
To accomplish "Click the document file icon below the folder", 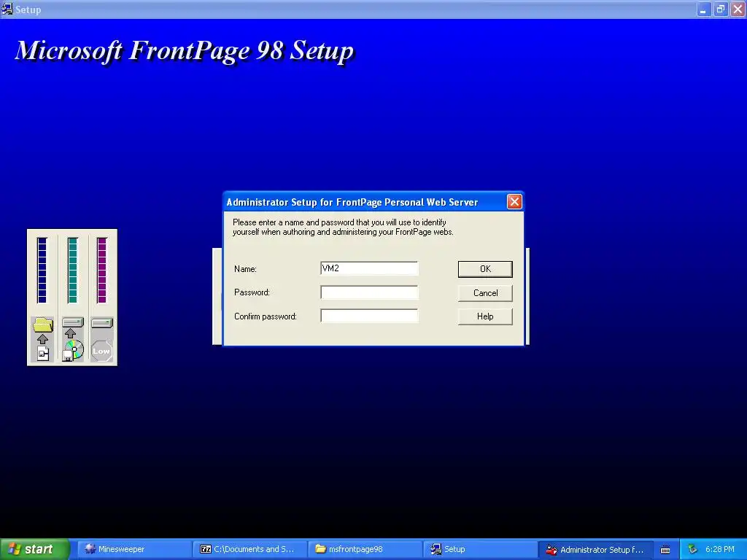I will click(43, 354).
